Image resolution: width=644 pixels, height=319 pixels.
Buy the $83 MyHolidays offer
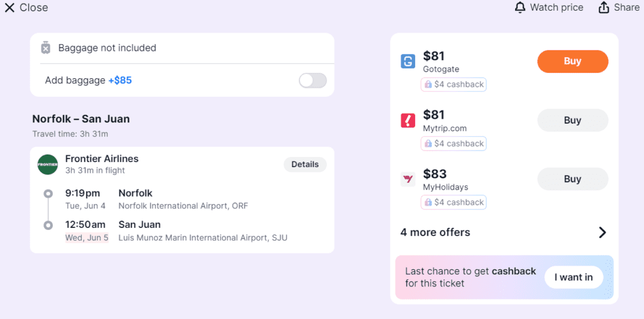click(x=572, y=179)
